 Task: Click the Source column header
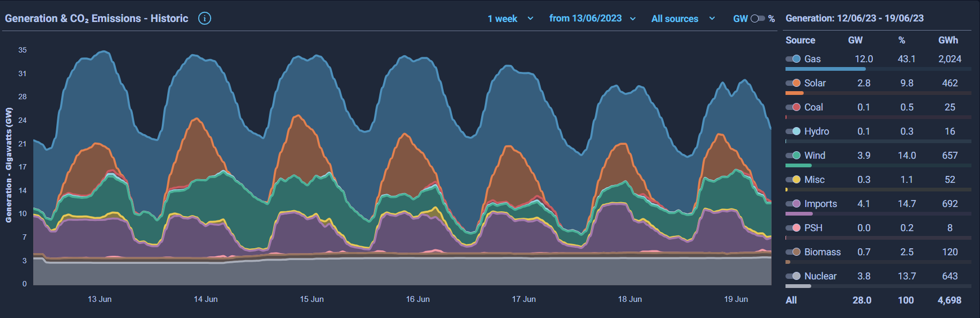click(800, 40)
